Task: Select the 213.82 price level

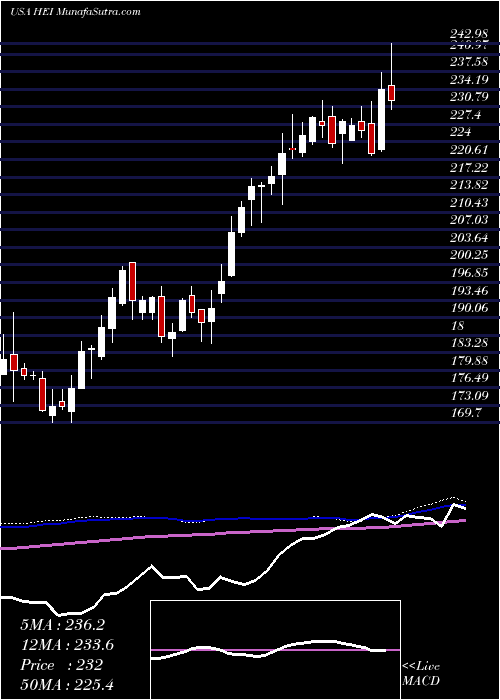Action: [470, 185]
